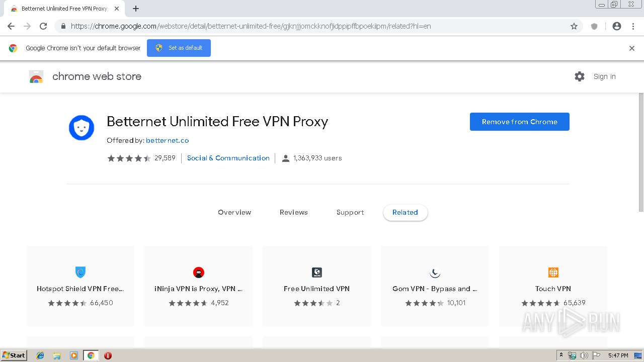Viewport: 644px width, 362px height.
Task: Open the Chrome three-dot menu
Action: point(633,26)
